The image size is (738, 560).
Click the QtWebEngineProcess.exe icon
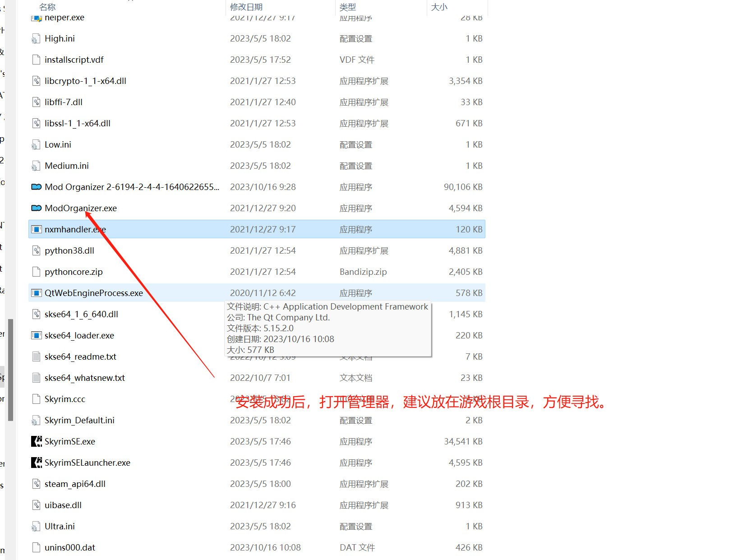tap(36, 293)
